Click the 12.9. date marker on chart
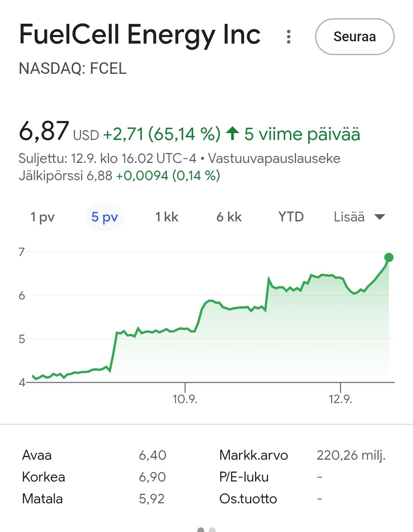This screenshot has height=532, width=413. tap(340, 399)
